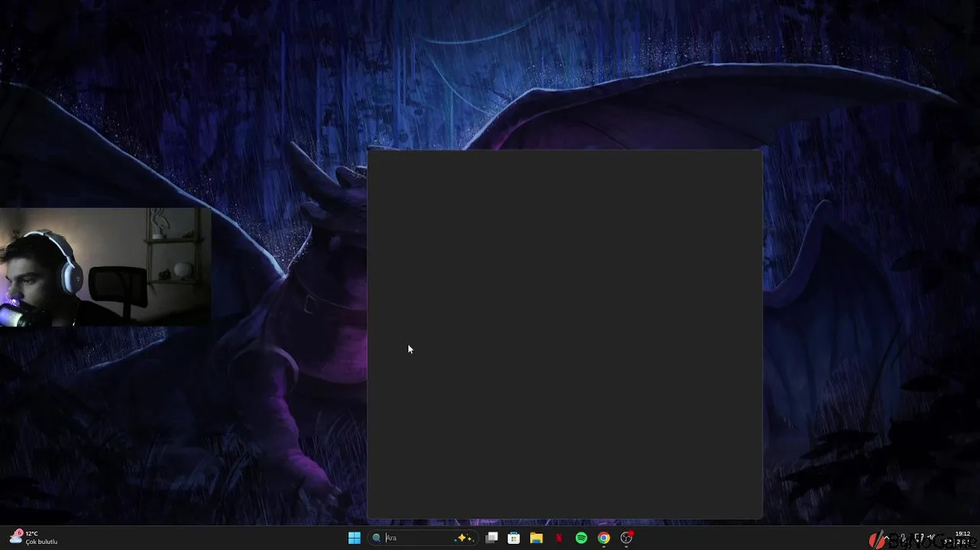The width and height of the screenshot is (980, 550).
Task: Click the taskbar search field labeled Ara
Action: (423, 538)
